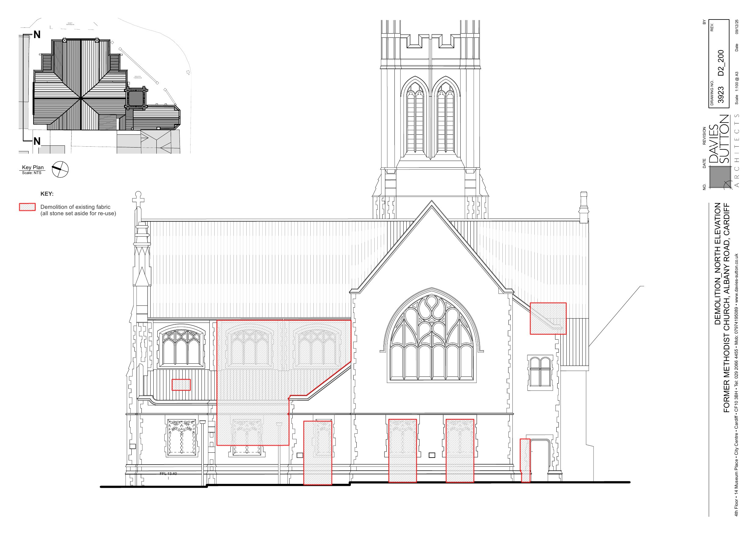Select the small red rectangle on the lean-to roof
The height and width of the screenshot is (535, 756).
click(181, 385)
